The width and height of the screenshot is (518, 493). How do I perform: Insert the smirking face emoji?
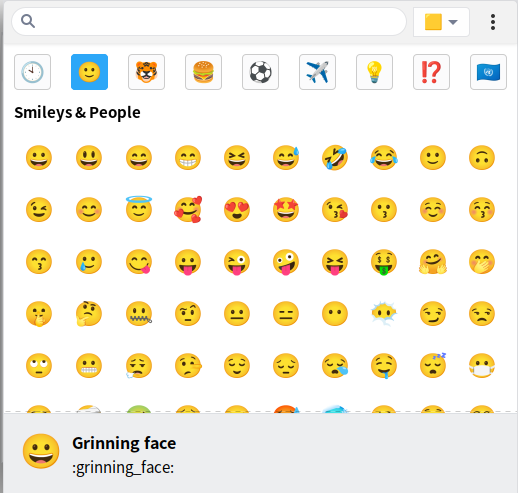433,314
